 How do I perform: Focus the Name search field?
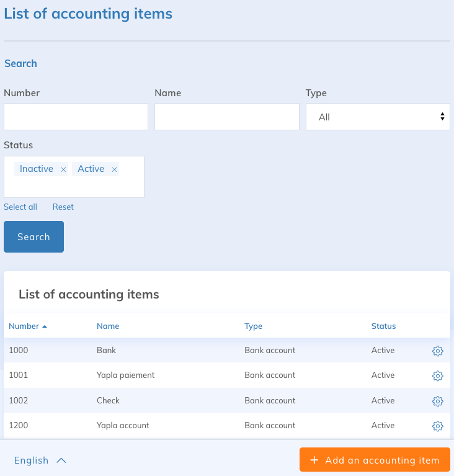(227, 117)
